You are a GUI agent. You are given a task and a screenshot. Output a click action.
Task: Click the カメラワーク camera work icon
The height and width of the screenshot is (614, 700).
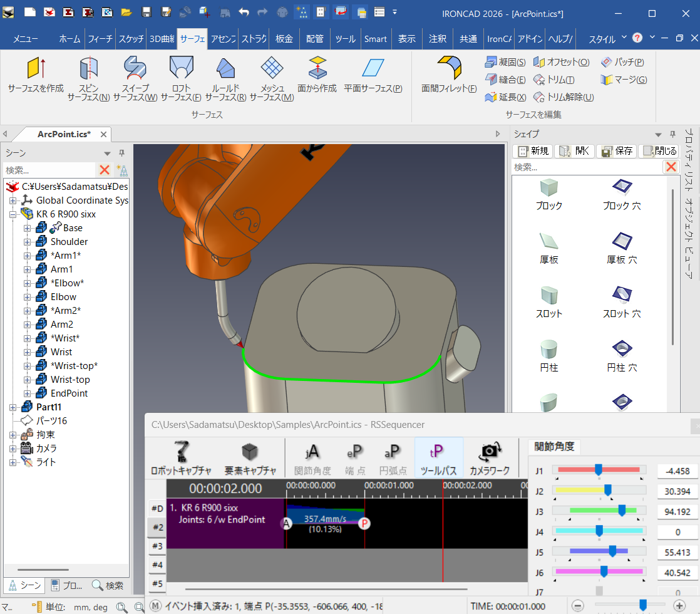pos(489,457)
